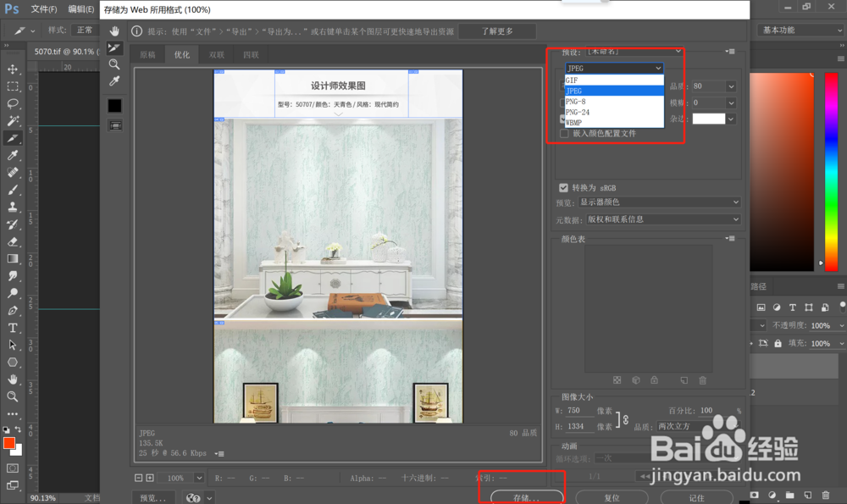
Task: Select the History Brush tool
Action: [x=13, y=224]
